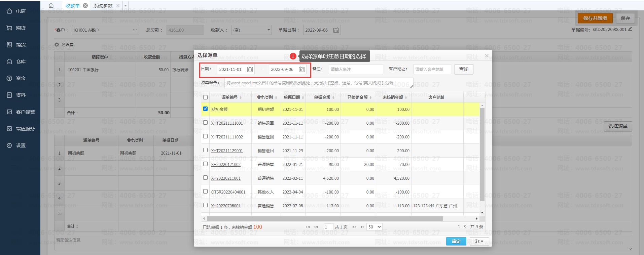
Task: Toggle the select-all header checkbox
Action: [x=205, y=97]
